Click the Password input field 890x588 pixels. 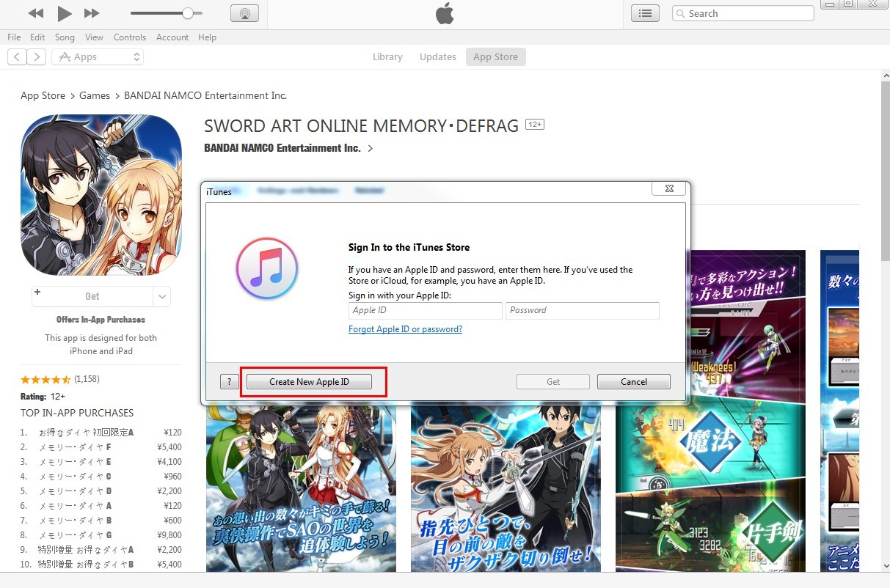pos(583,310)
